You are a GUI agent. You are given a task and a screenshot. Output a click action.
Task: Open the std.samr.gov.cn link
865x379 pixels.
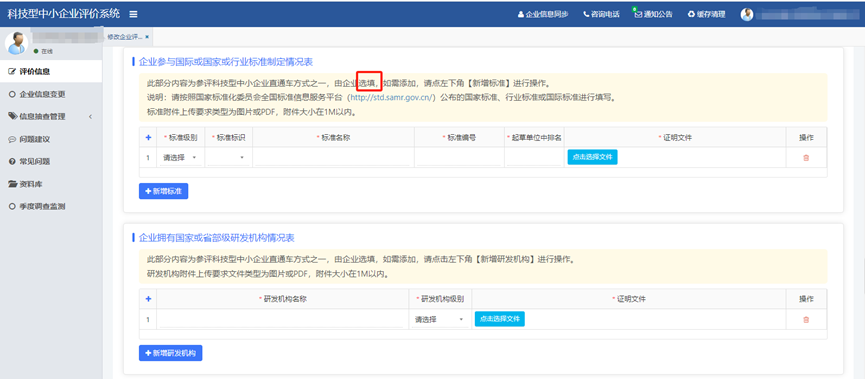coord(392,98)
